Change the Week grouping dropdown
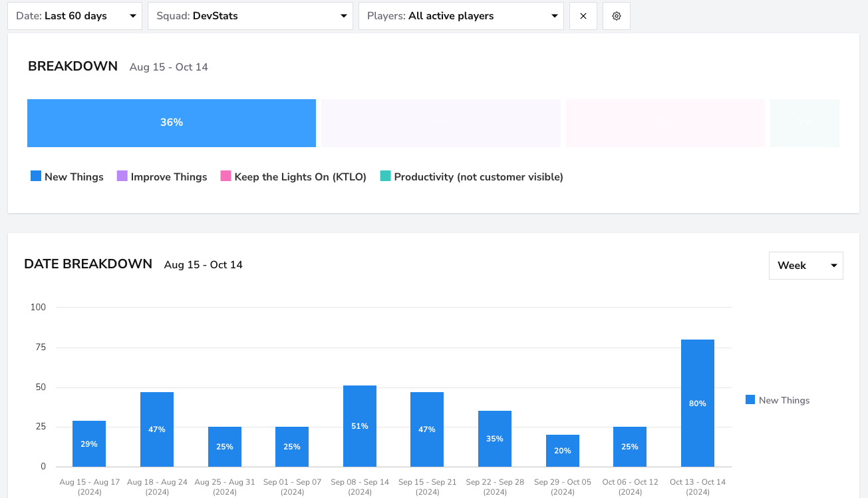Viewport: 868px width, 498px height. point(806,266)
